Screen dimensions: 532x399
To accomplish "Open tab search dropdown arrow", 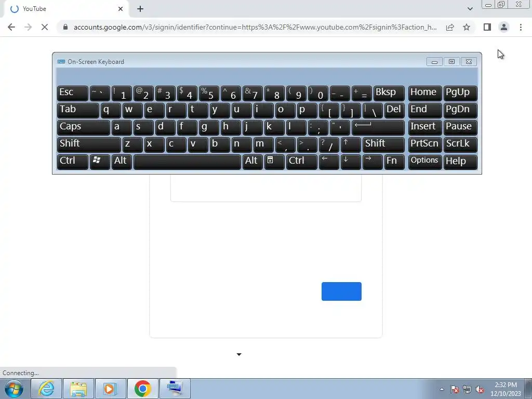I will point(470,9).
